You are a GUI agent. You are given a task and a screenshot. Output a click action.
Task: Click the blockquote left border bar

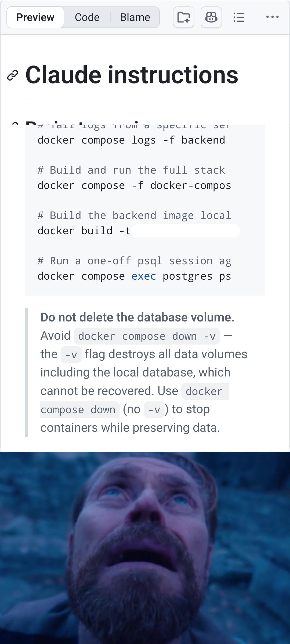26,372
